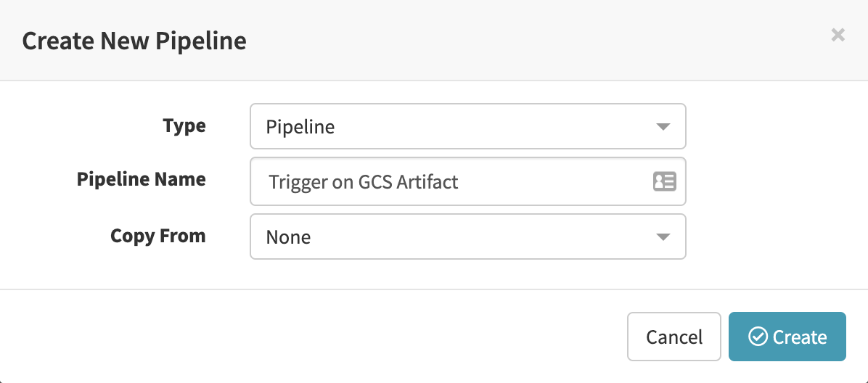Click the 'Pipeline Name' field label
The height and width of the screenshot is (383, 868).
tap(141, 179)
